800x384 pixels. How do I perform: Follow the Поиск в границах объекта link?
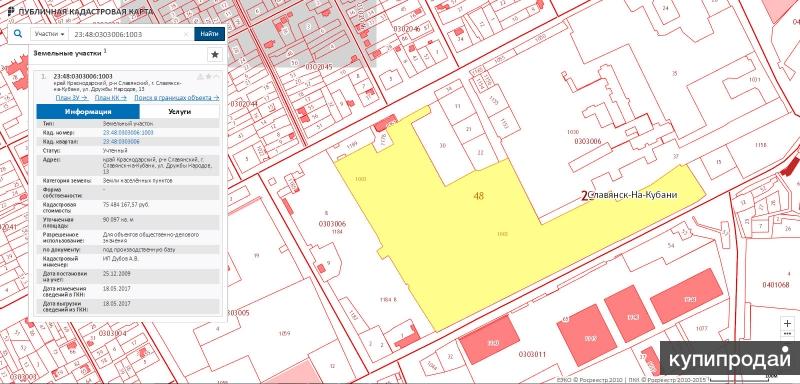177,97
